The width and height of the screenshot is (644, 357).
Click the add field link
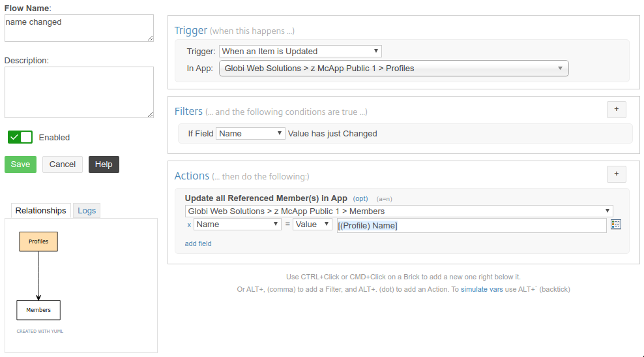198,243
